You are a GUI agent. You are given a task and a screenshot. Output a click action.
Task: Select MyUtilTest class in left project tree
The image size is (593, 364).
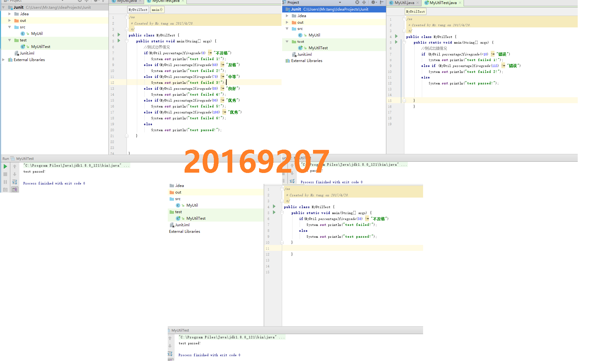(41, 47)
